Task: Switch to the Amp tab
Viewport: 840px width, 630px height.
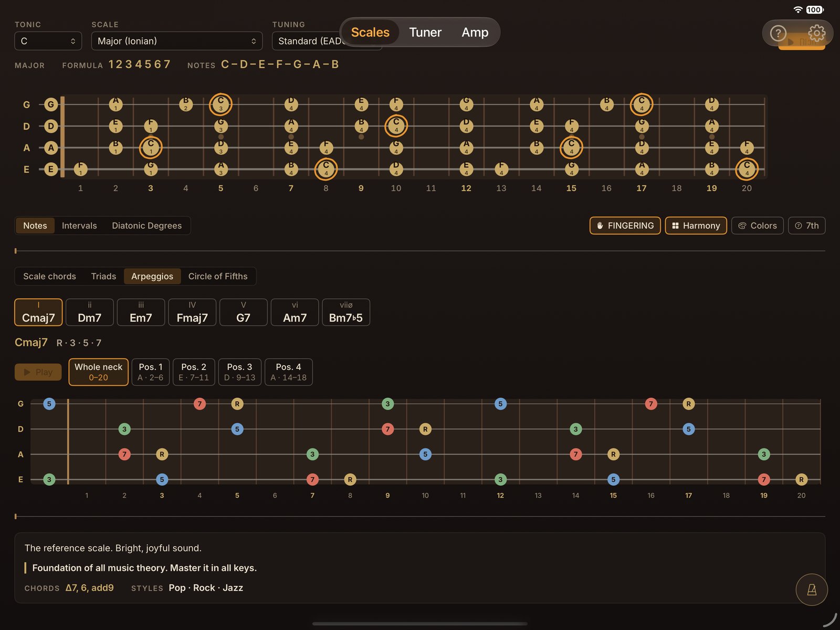Action: (x=475, y=33)
